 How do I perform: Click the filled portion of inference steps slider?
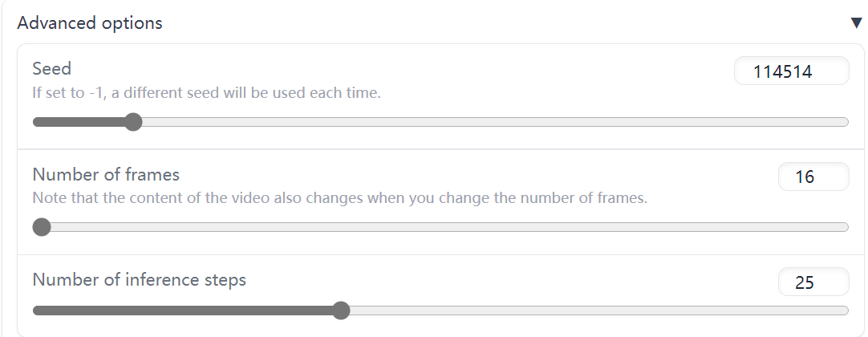click(x=183, y=311)
